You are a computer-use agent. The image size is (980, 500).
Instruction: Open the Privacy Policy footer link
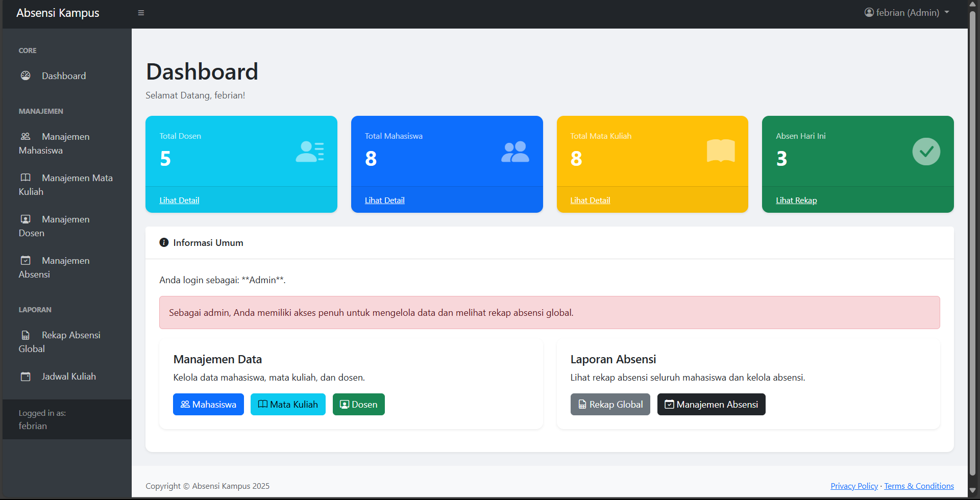pyautogui.click(x=854, y=486)
